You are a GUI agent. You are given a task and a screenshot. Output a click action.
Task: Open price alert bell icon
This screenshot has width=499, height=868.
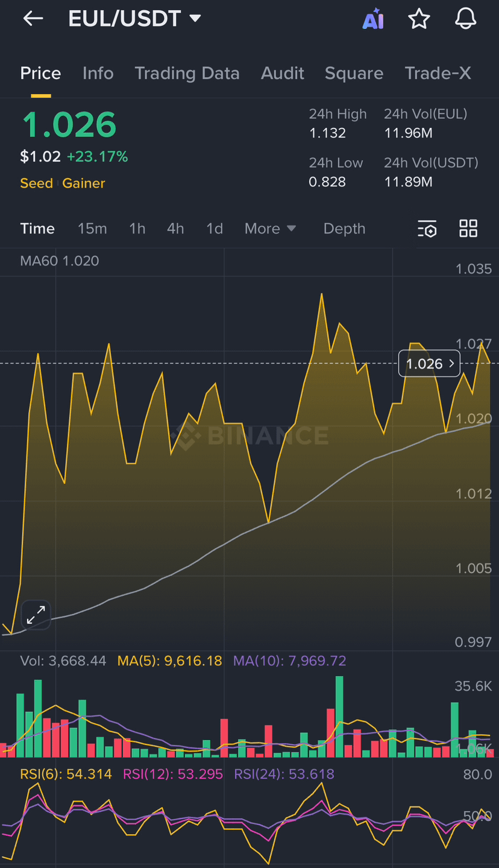pyautogui.click(x=466, y=19)
